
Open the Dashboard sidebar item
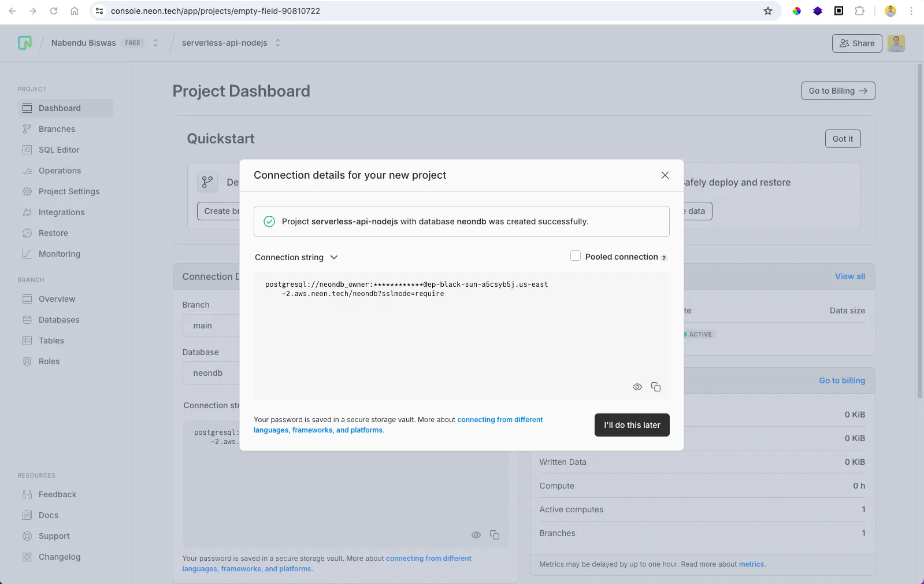pyautogui.click(x=65, y=108)
